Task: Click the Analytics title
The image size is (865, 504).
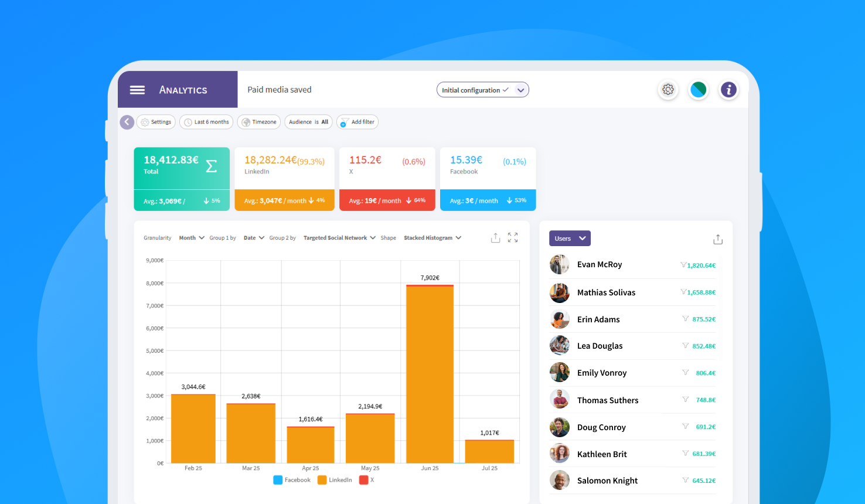Action: pos(183,90)
